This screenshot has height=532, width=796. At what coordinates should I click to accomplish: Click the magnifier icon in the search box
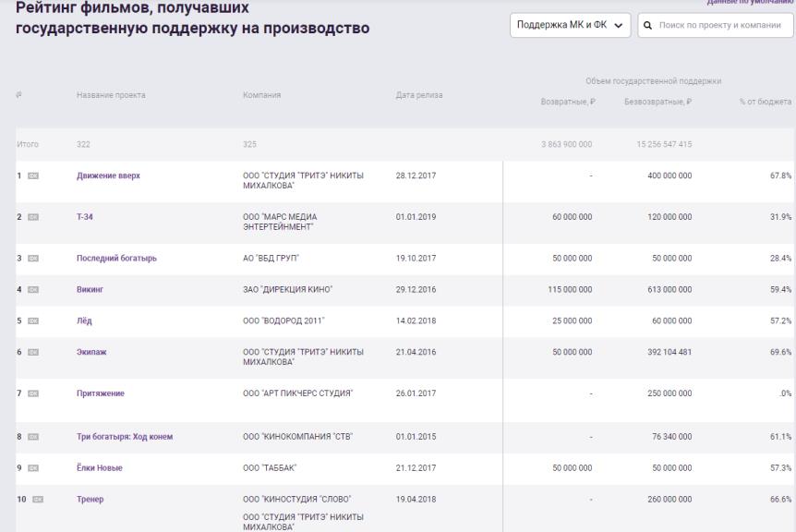point(647,25)
